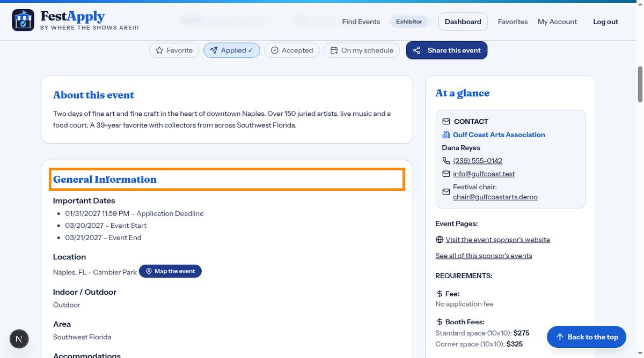Open the Dashboard nav item
Screen dimensions: 644x358
click(x=463, y=22)
